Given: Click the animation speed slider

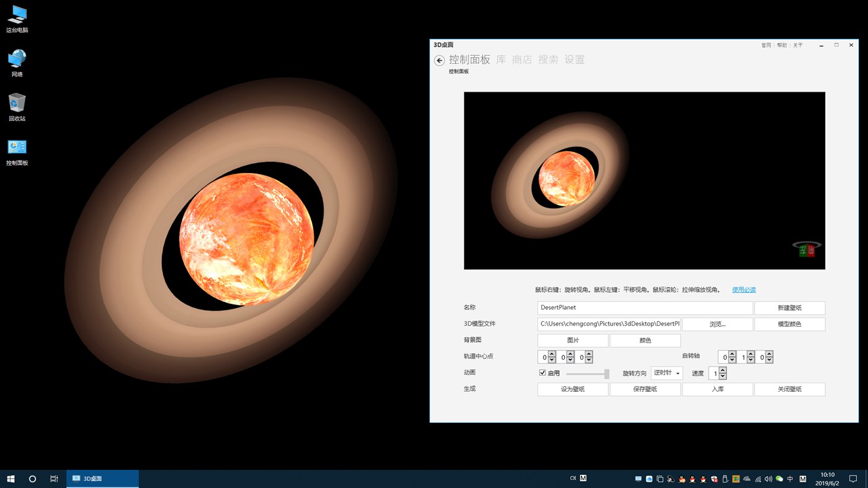Looking at the screenshot, I should 587,373.
